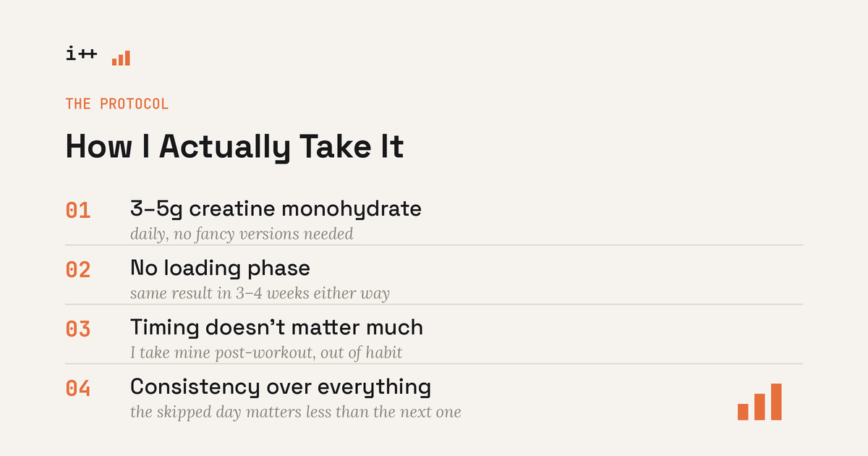This screenshot has width=868, height=456.
Task: Click Timing doesn't matter much heading
Action: click(x=276, y=328)
